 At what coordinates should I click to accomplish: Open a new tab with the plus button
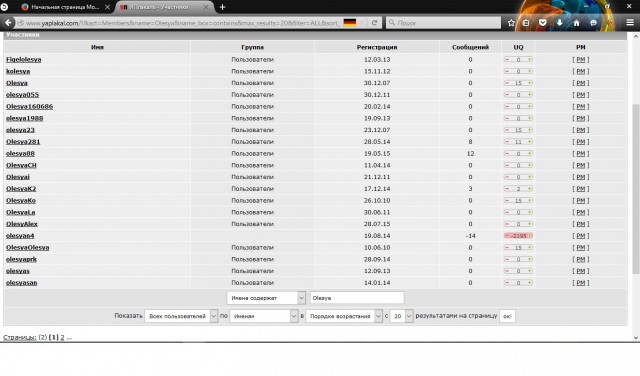point(222,7)
